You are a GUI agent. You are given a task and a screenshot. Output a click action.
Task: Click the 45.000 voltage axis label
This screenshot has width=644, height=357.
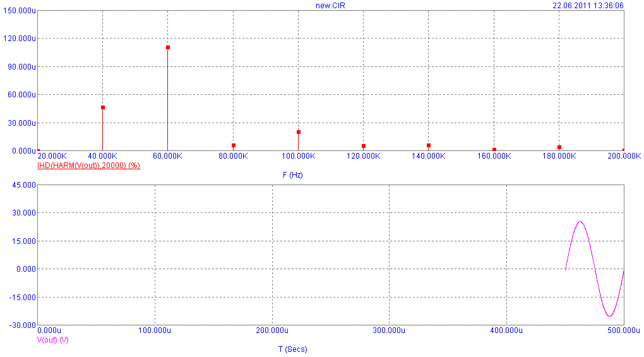pos(24,185)
